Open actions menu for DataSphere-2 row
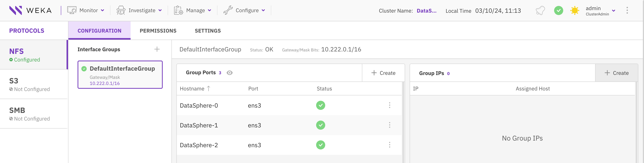 [x=389, y=145]
